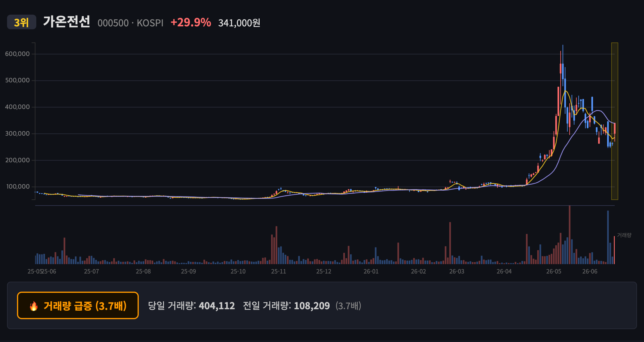The width and height of the screenshot is (644, 342).
Task: Click the 25-09 date label
Action: click(x=188, y=271)
